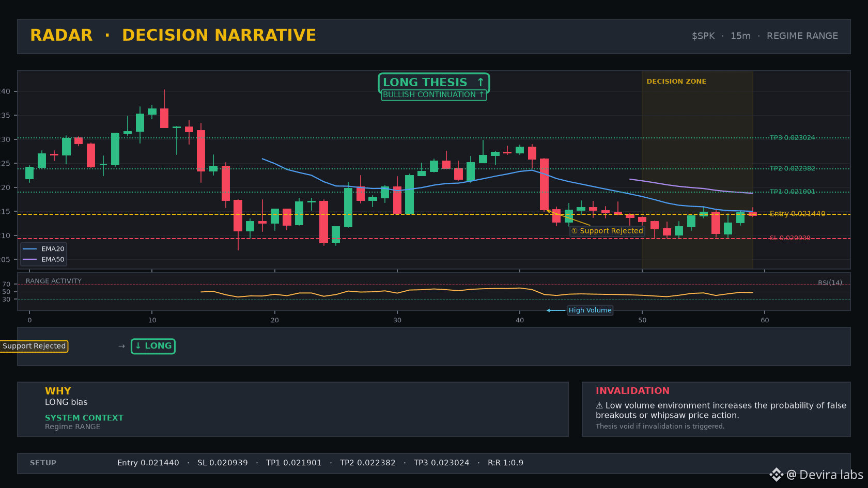Click the R:R 1:0.9 ratio
868x488 pixels.
(x=505, y=463)
